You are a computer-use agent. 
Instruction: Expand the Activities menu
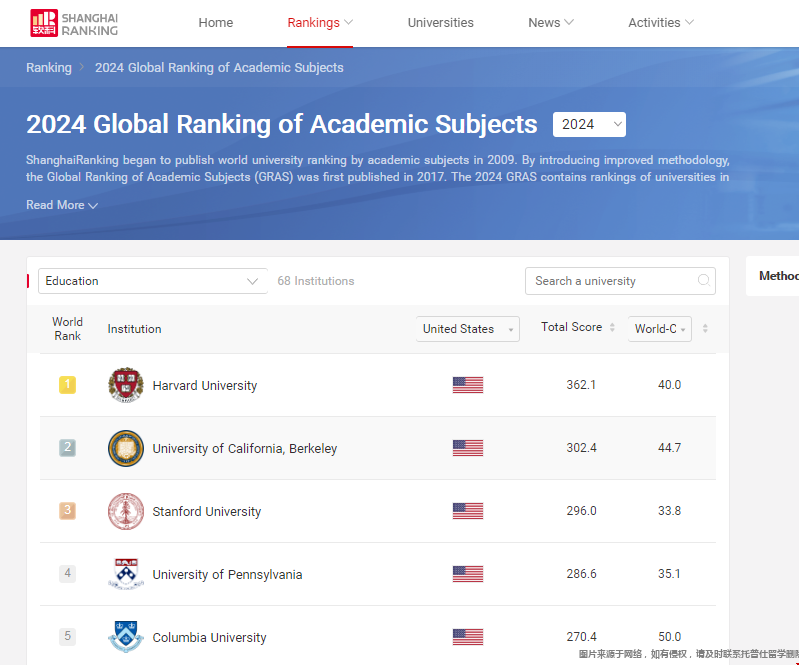tap(661, 23)
